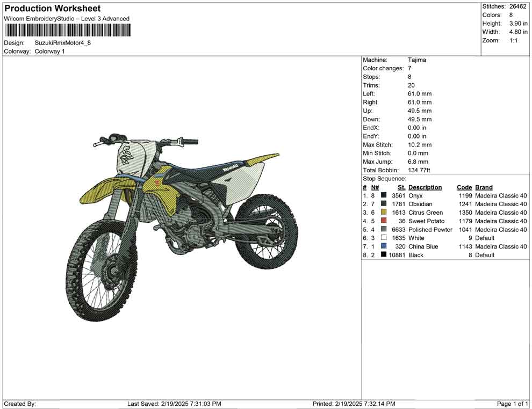Click the China Blue description text

pos(423,246)
